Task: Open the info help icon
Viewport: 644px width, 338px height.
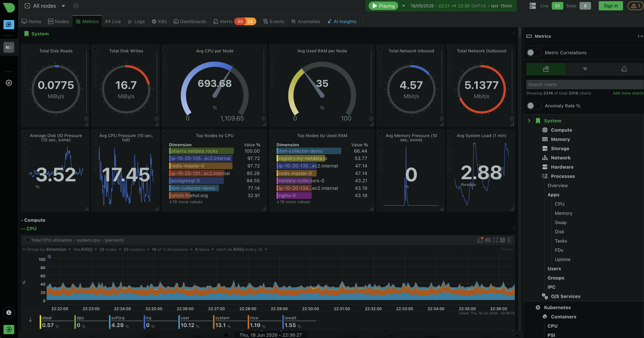Action: coord(9,313)
